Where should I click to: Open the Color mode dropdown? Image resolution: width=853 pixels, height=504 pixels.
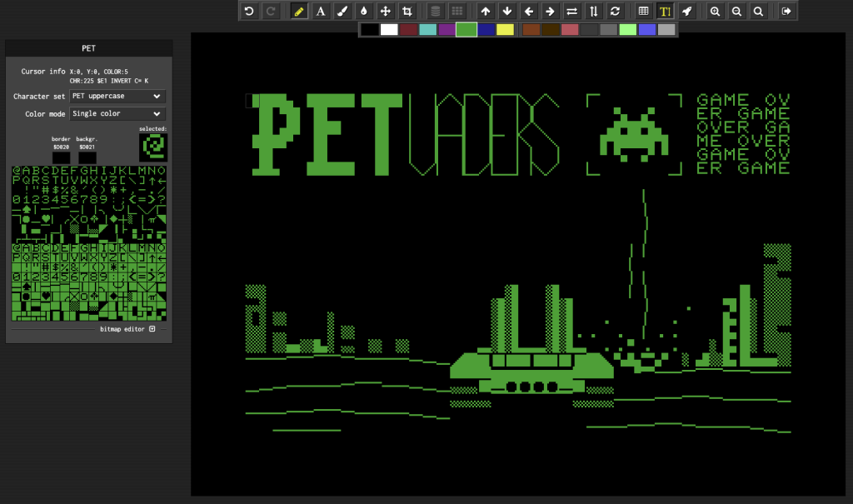(x=117, y=114)
